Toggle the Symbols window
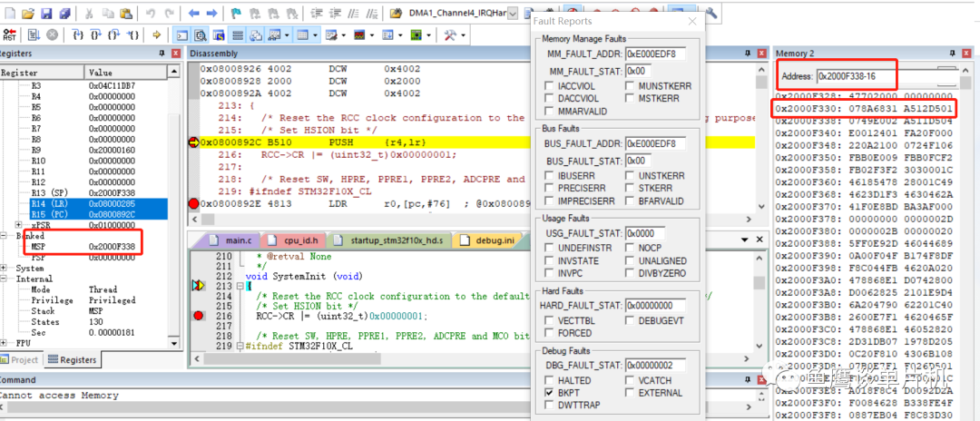This screenshot has height=421, width=980. 219,35
